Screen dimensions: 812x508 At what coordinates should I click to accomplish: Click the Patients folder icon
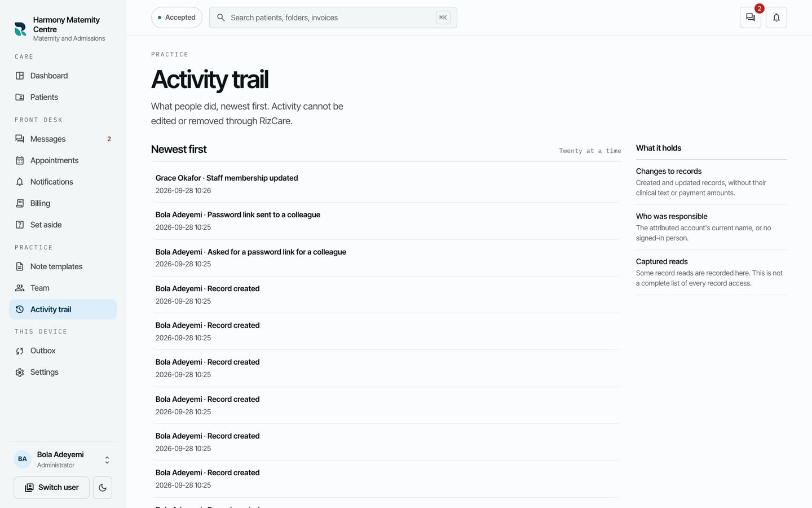click(20, 97)
